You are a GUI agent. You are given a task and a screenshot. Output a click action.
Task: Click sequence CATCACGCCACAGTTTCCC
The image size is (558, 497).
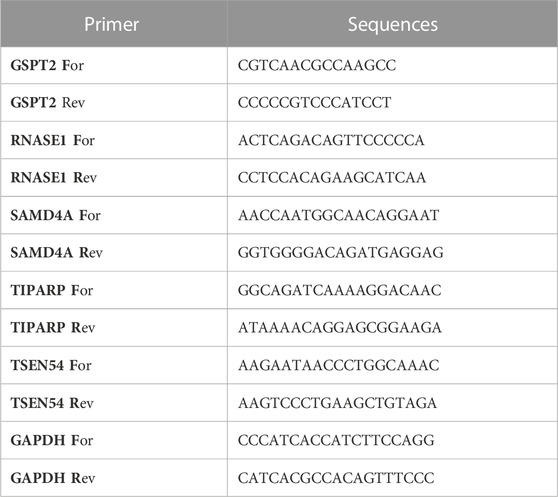click(336, 478)
